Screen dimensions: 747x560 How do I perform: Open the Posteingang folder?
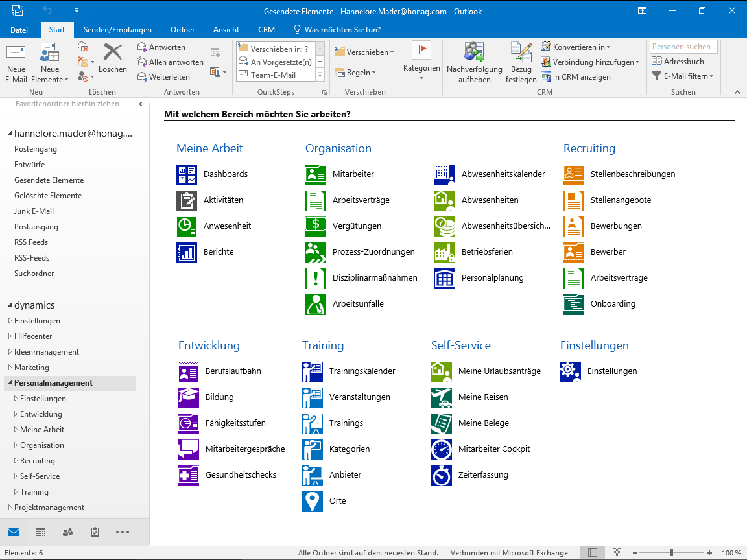36,149
